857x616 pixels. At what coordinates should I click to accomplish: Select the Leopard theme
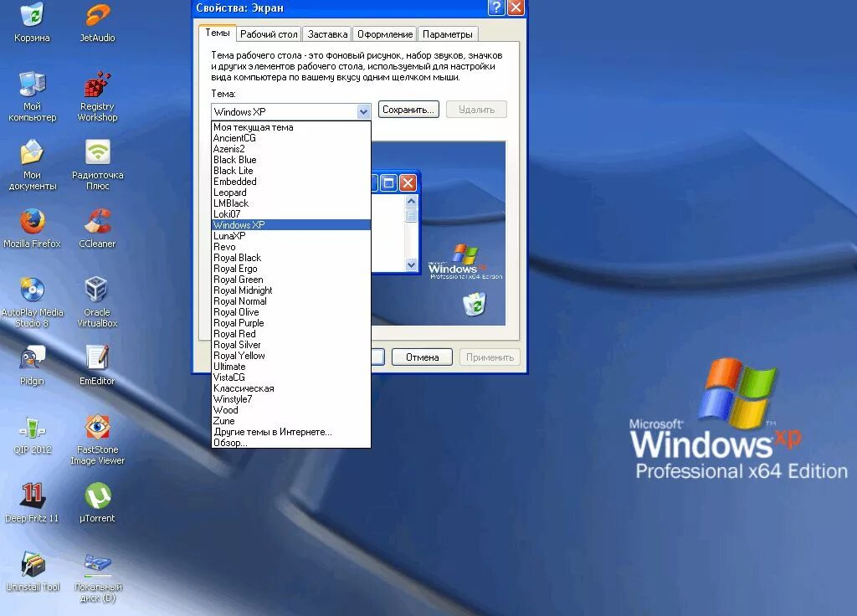[290, 192]
